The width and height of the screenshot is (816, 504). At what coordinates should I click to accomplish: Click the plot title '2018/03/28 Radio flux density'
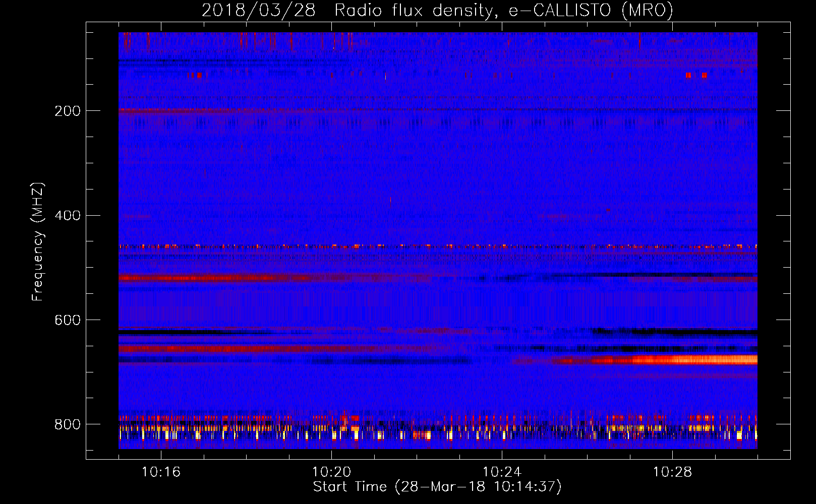[437, 10]
